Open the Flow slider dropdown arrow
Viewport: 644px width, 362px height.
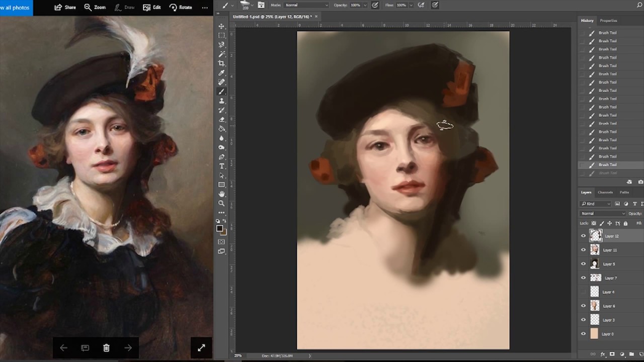pyautogui.click(x=412, y=5)
